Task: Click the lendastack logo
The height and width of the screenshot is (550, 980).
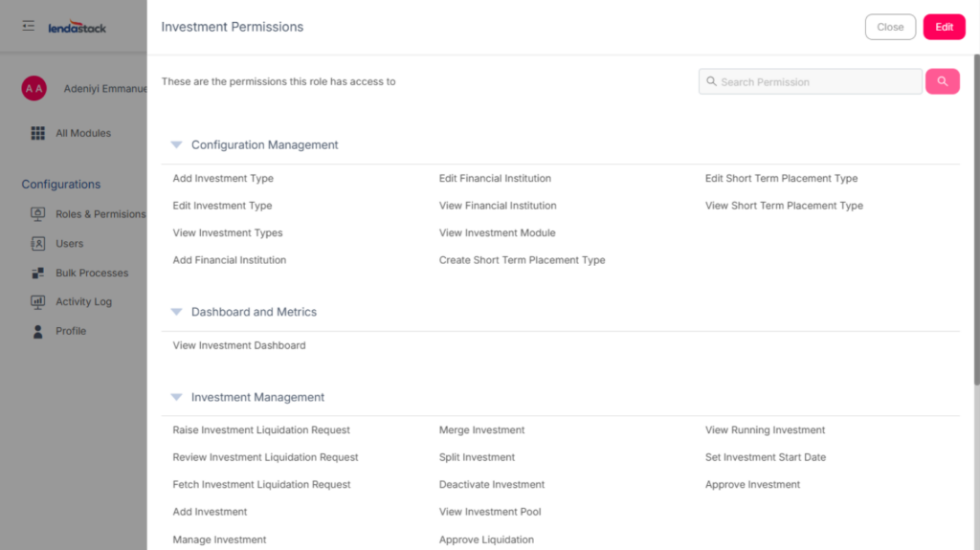Action: tap(78, 28)
